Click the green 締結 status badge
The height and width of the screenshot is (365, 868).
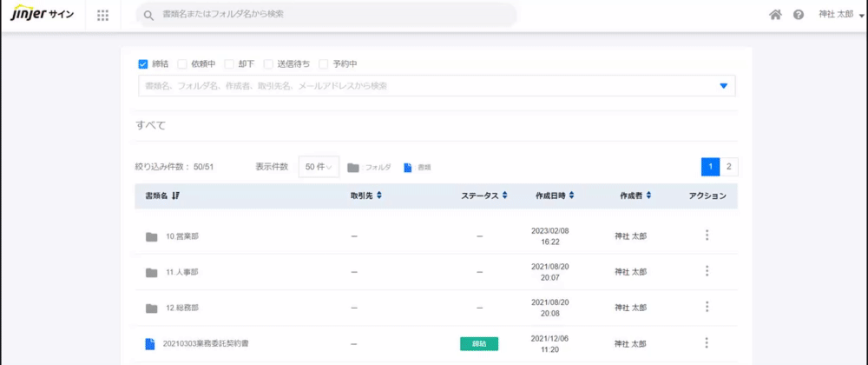coord(479,344)
